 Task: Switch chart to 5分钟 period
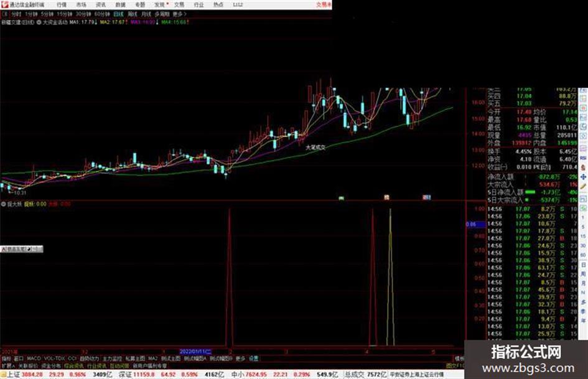[x=47, y=14]
